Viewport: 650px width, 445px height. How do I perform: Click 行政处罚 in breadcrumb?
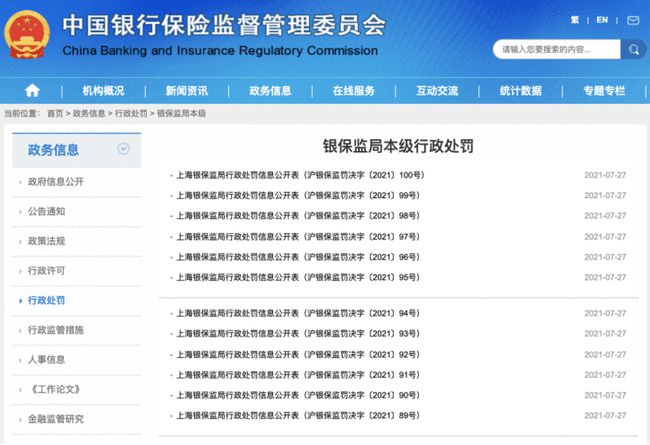click(x=131, y=114)
